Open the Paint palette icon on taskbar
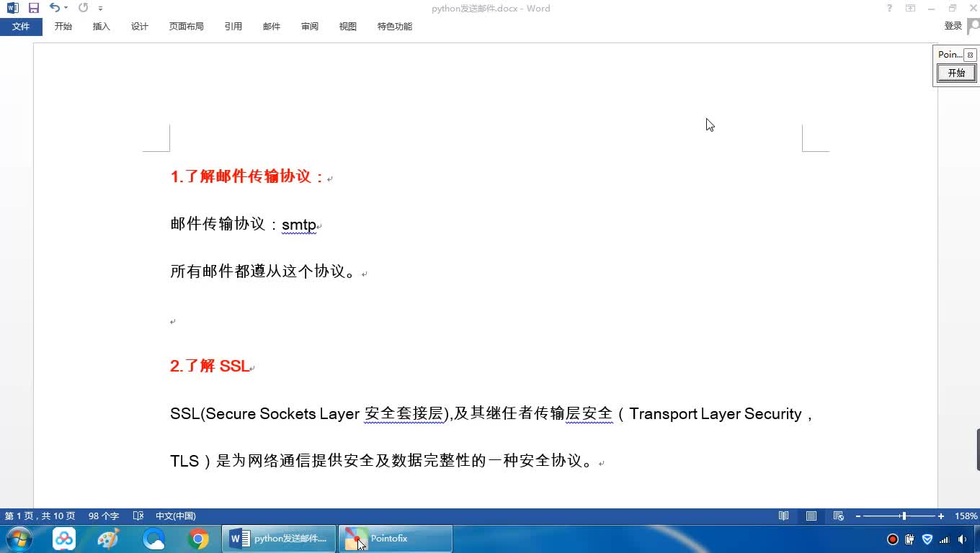The image size is (980, 553). [108, 539]
